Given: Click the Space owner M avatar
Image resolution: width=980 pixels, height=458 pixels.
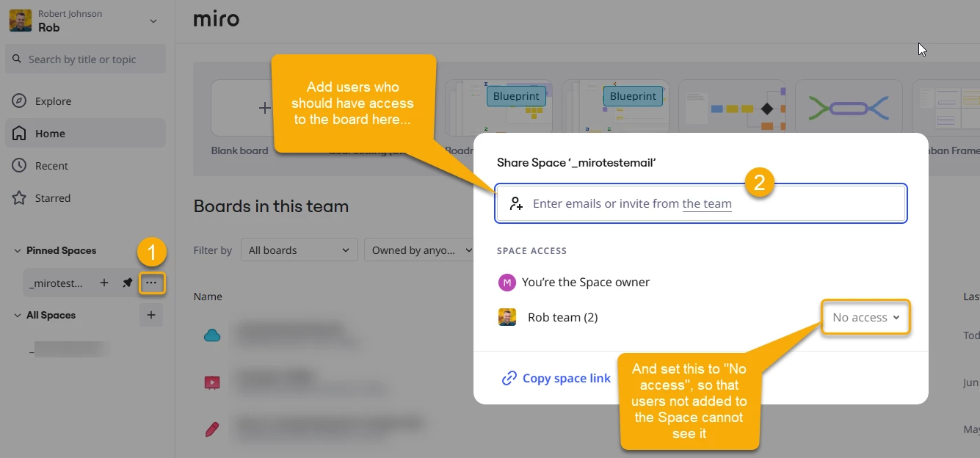Looking at the screenshot, I should tap(507, 283).
